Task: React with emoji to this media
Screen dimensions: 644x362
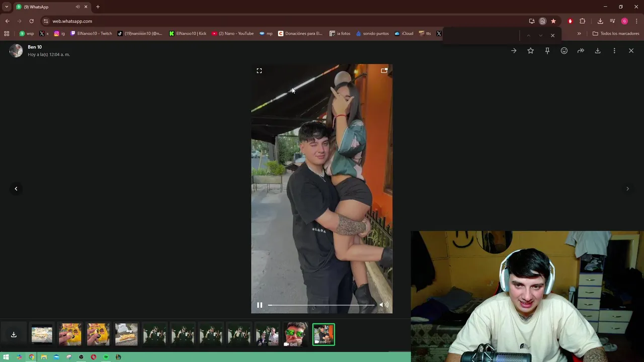Action: pos(564,51)
